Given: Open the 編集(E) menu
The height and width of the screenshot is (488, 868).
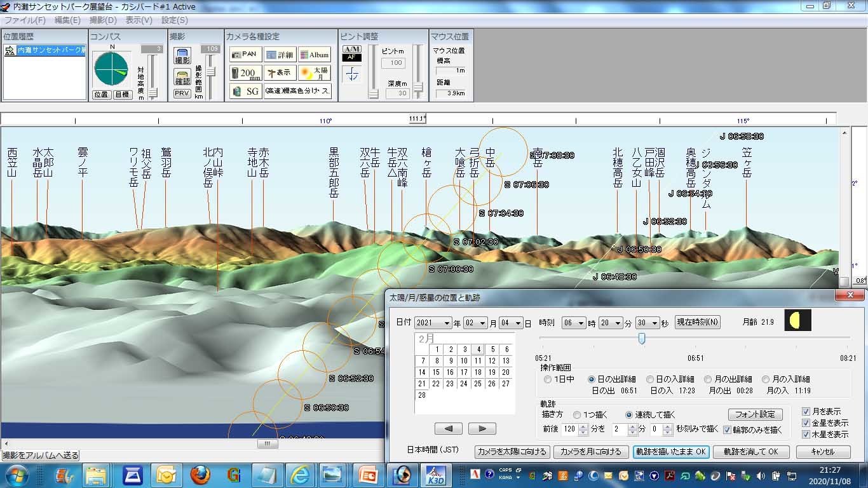Looking at the screenshot, I should click(x=67, y=20).
